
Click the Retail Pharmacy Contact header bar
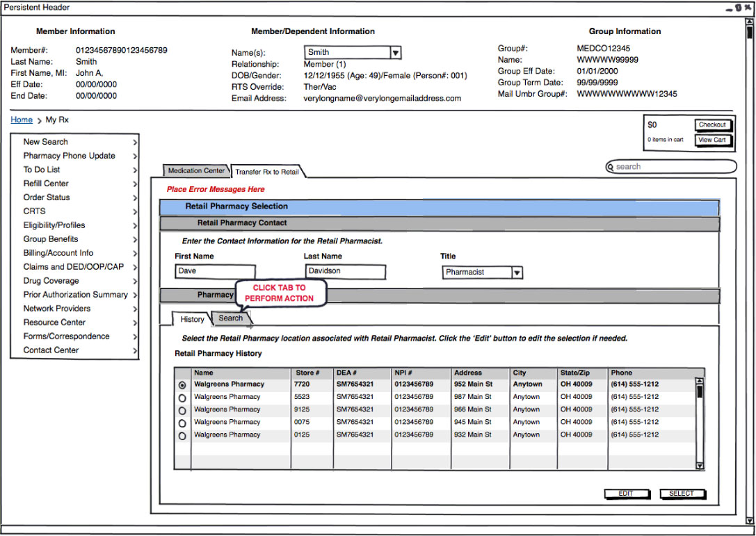point(440,224)
